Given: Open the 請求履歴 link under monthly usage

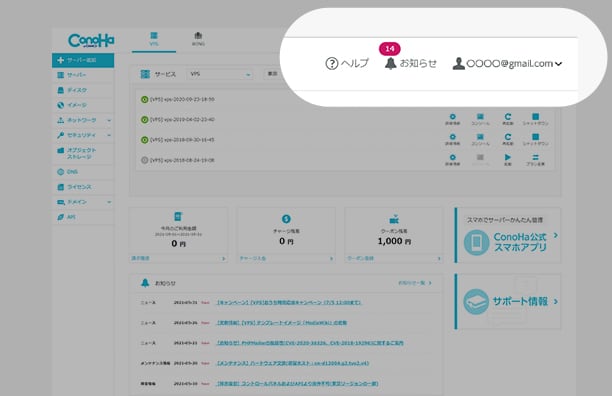Looking at the screenshot, I should pos(178,258).
